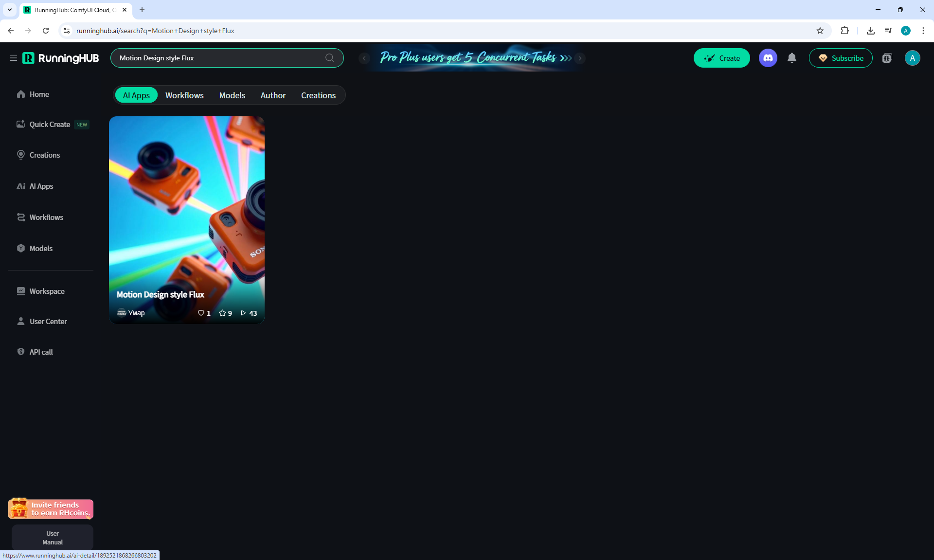
Task: Click the Motion Design style Flux search field
Action: (x=219, y=58)
